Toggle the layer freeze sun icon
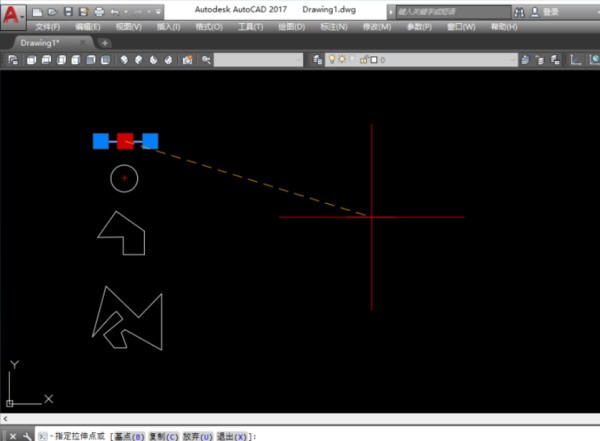 [x=341, y=60]
